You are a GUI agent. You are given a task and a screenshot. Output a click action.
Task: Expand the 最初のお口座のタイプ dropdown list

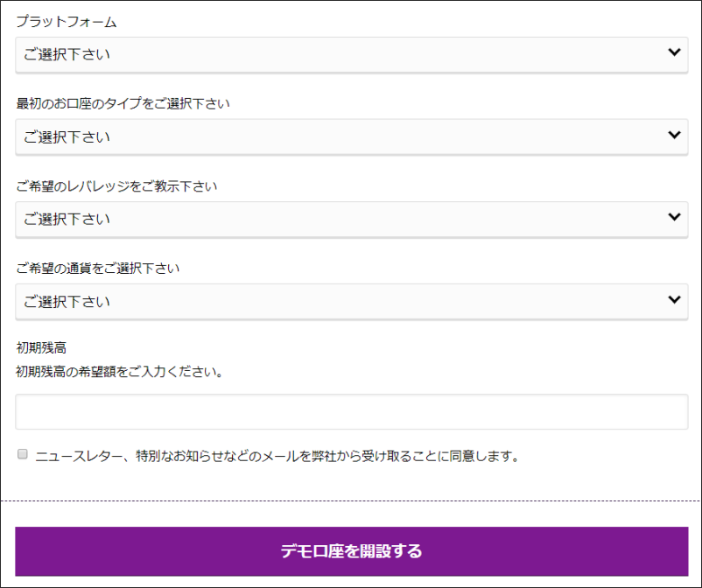pos(350,136)
